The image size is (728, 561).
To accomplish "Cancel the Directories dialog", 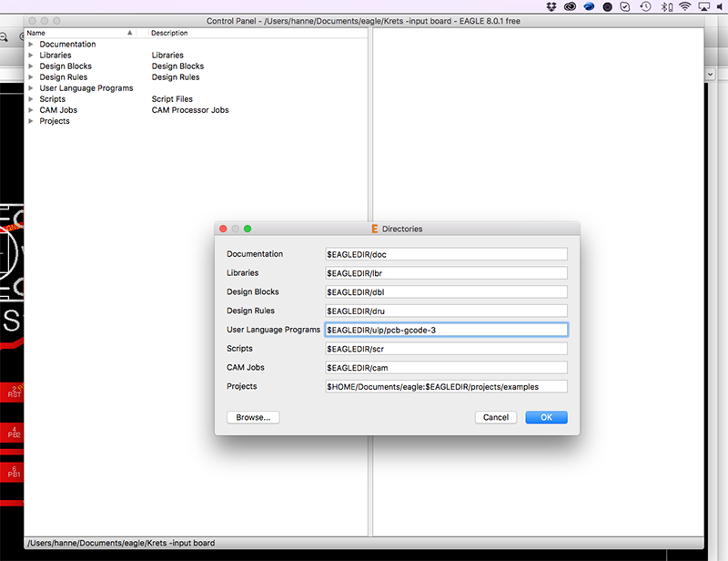I will point(496,417).
